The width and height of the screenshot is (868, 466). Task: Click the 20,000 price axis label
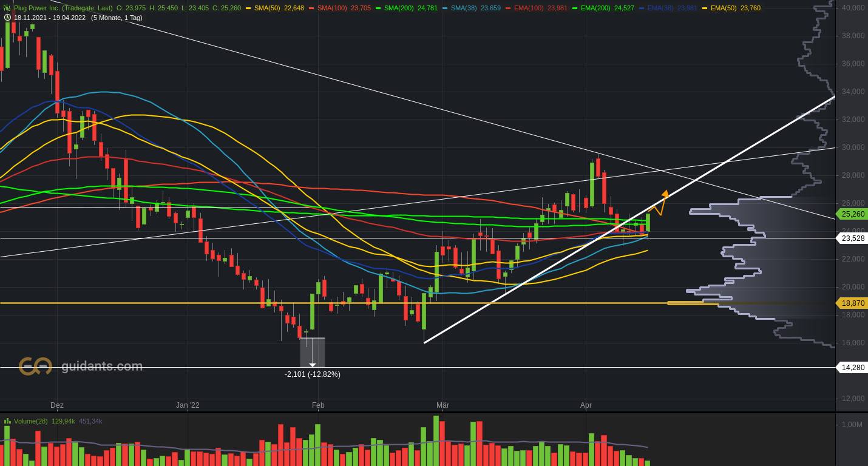pos(853,287)
